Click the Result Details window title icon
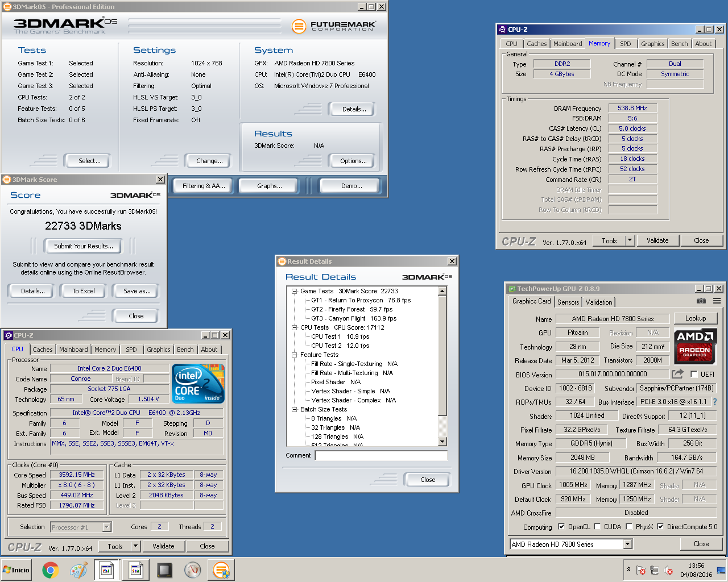 click(x=282, y=261)
